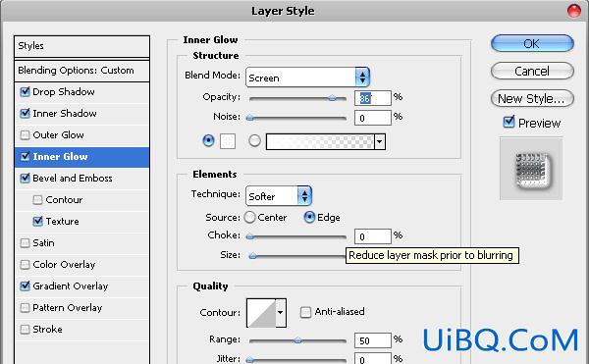This screenshot has height=364, width=589.
Task: Select the Outer Glow label
Action: [x=58, y=135]
